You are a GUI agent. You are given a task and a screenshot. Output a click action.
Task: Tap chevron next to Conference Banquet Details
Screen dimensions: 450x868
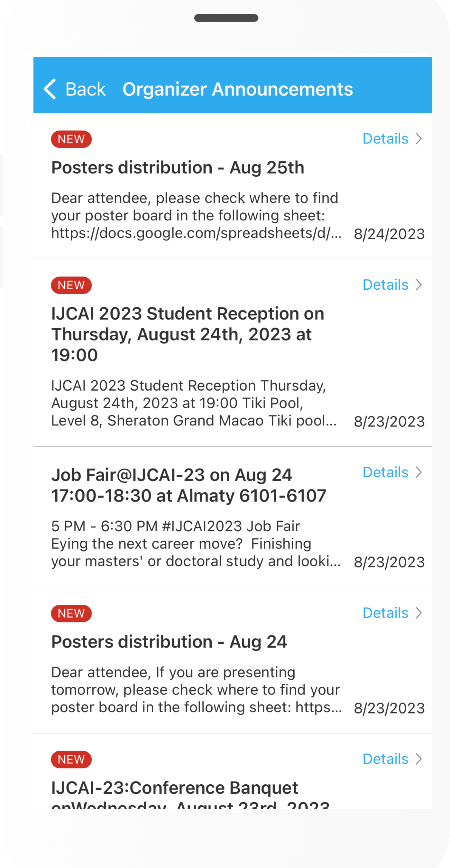click(419, 759)
